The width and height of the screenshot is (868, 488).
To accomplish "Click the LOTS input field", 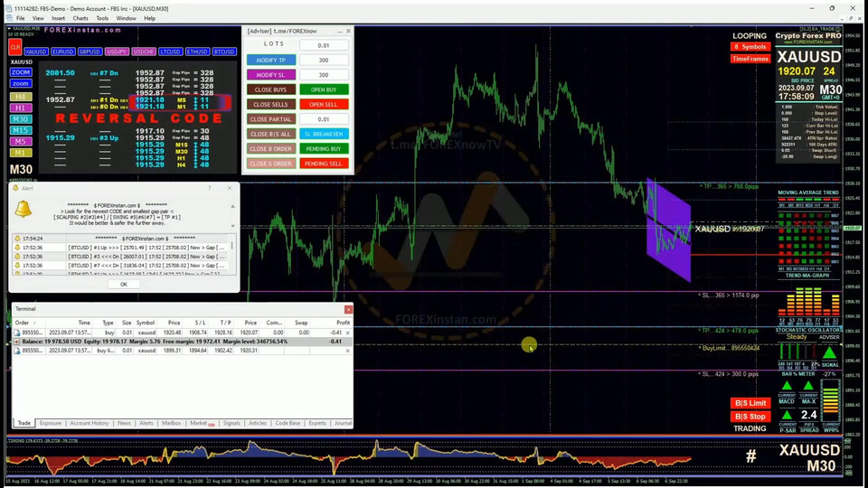I will point(324,45).
